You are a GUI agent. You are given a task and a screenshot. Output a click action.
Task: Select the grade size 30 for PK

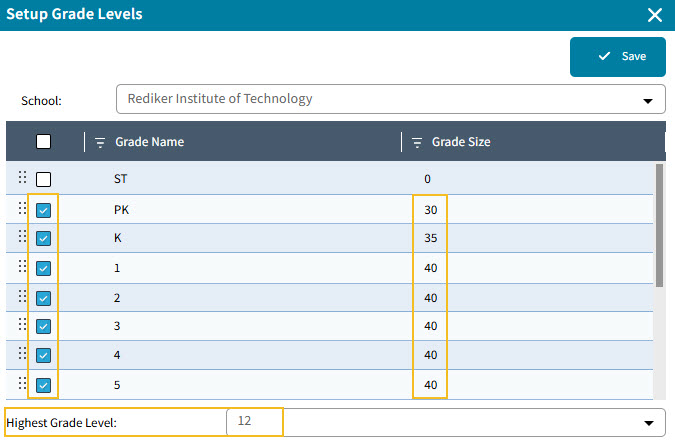coord(430,210)
